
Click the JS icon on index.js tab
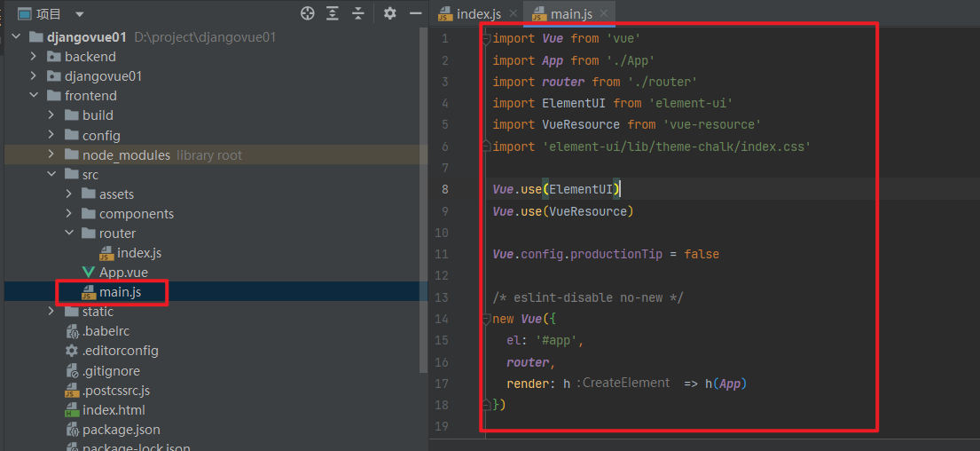click(445, 14)
